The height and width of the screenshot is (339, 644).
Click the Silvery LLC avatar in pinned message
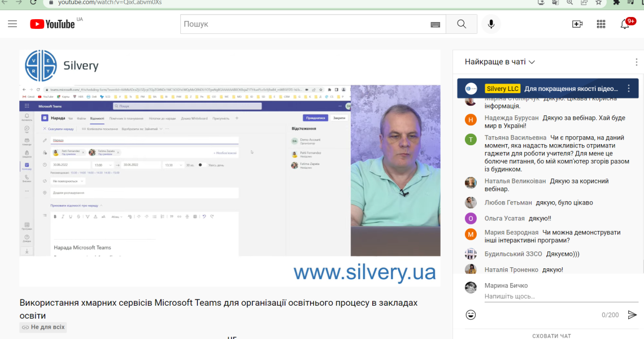[471, 88]
